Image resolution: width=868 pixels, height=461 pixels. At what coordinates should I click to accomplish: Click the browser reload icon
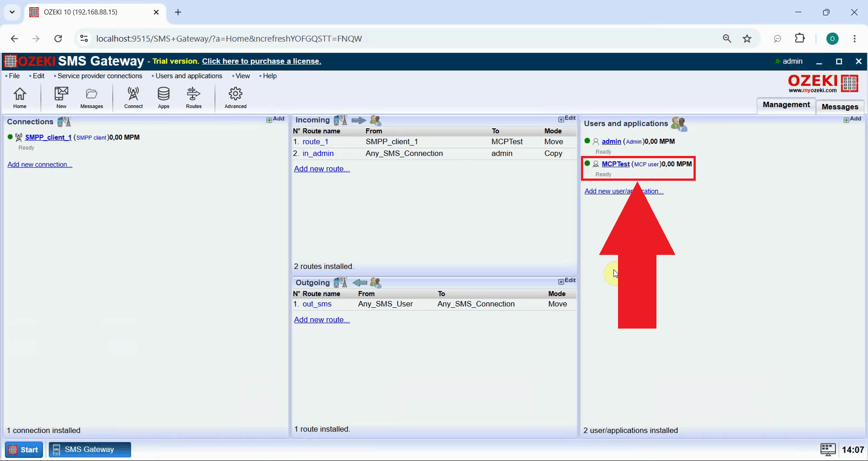[58, 38]
